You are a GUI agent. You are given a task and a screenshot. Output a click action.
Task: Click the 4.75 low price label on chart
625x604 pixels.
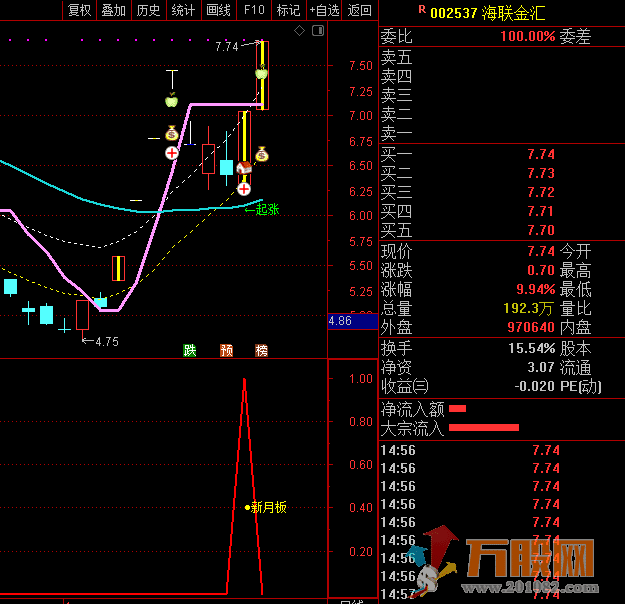[x=107, y=342]
